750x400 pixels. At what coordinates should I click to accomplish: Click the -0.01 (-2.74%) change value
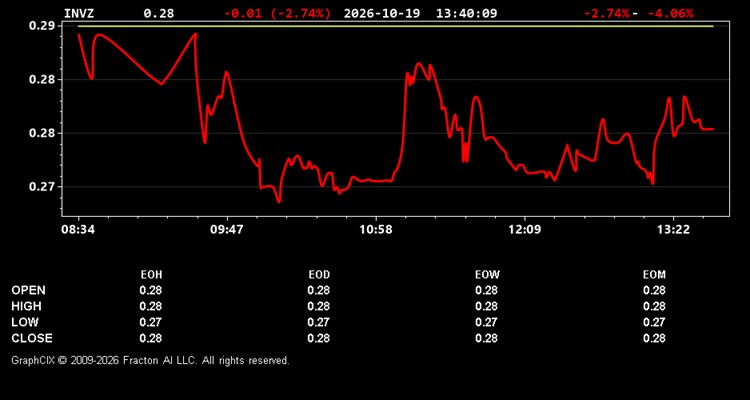point(277,13)
